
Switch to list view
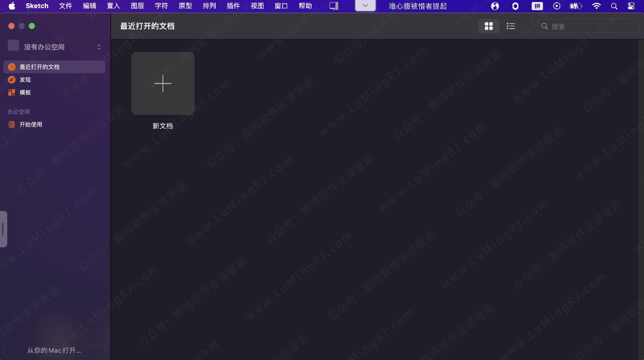[510, 26]
